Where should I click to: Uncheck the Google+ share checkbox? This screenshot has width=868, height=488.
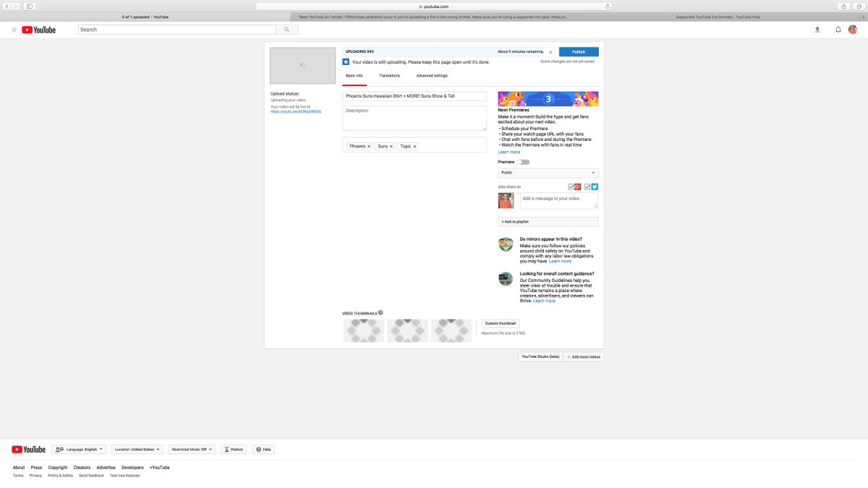(x=571, y=187)
